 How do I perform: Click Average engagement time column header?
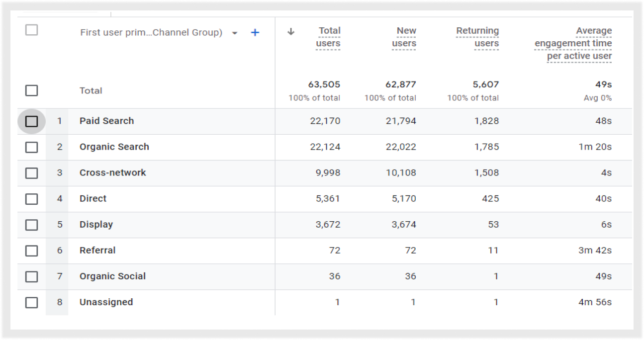(x=573, y=43)
